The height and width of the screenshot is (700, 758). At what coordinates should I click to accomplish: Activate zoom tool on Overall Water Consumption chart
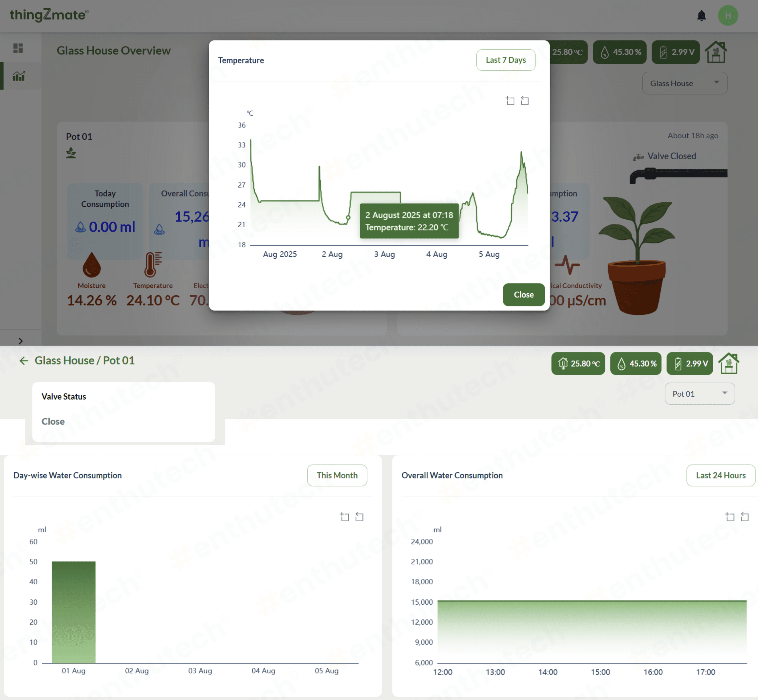tap(730, 517)
